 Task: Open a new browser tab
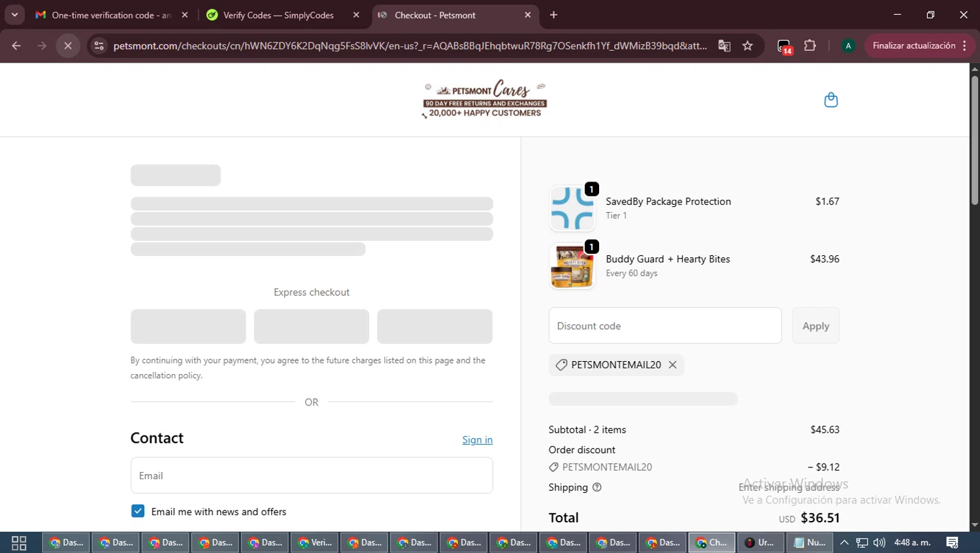coord(554,15)
